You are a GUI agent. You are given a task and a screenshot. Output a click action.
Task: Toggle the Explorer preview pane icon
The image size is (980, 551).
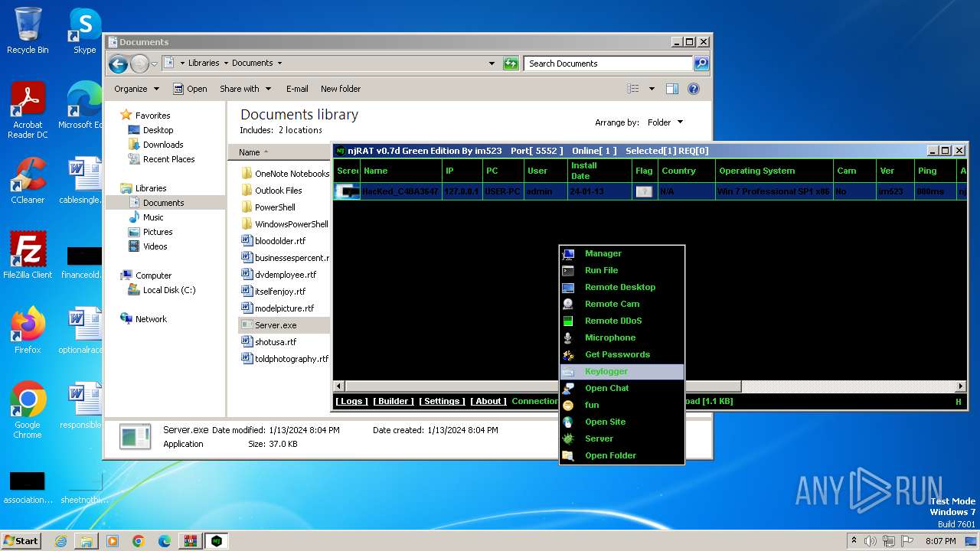(x=672, y=89)
